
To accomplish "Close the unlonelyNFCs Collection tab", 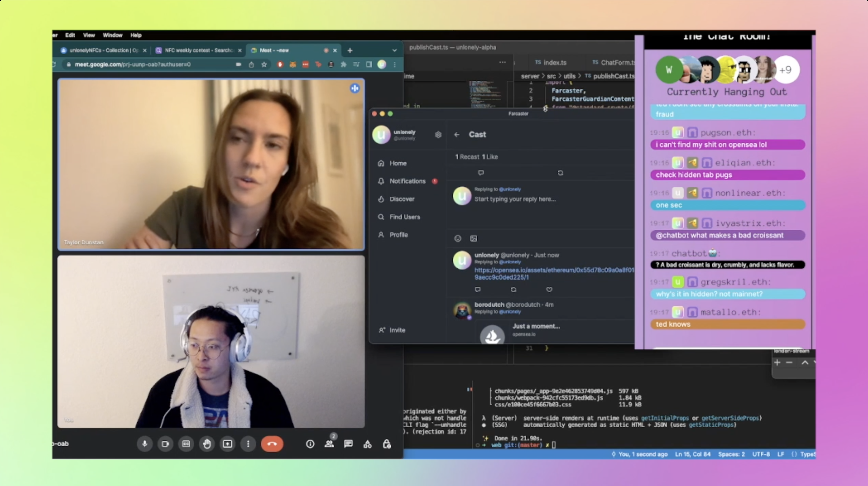I will (145, 50).
